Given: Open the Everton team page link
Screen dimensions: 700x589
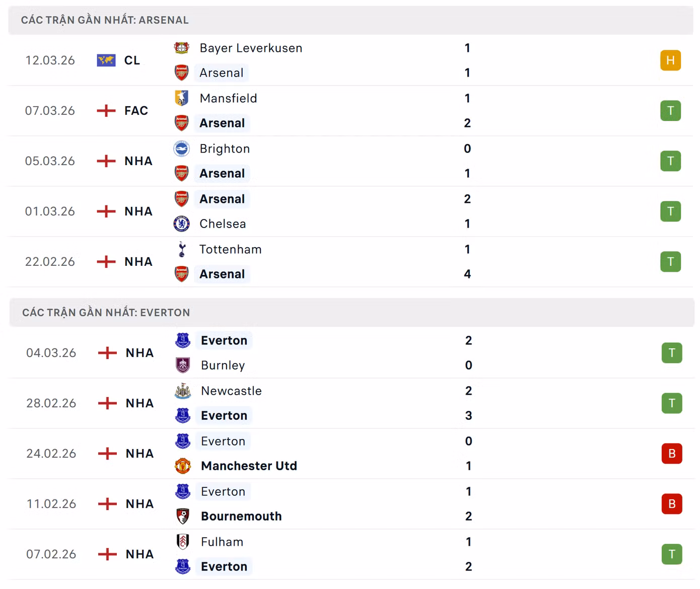Looking at the screenshot, I should (x=224, y=340).
